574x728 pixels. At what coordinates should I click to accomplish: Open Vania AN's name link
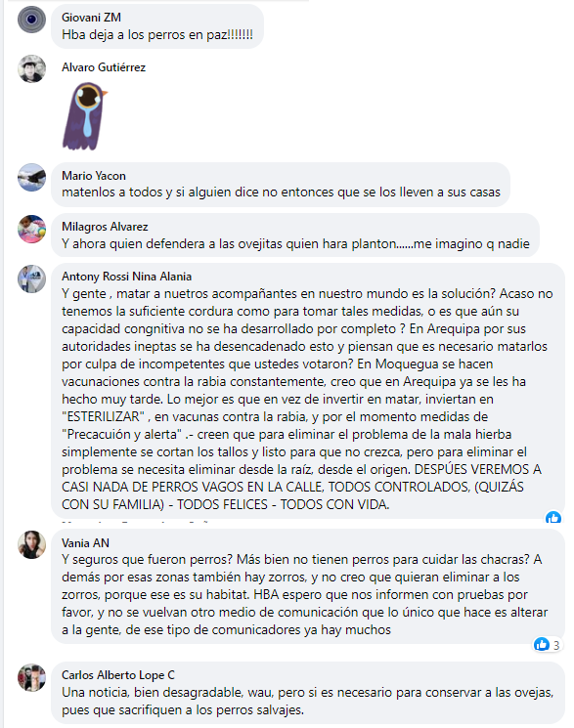[x=85, y=543]
